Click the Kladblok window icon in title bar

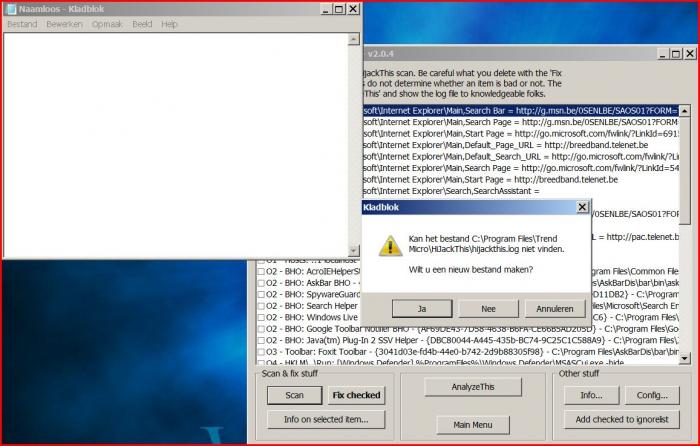pos(11,9)
